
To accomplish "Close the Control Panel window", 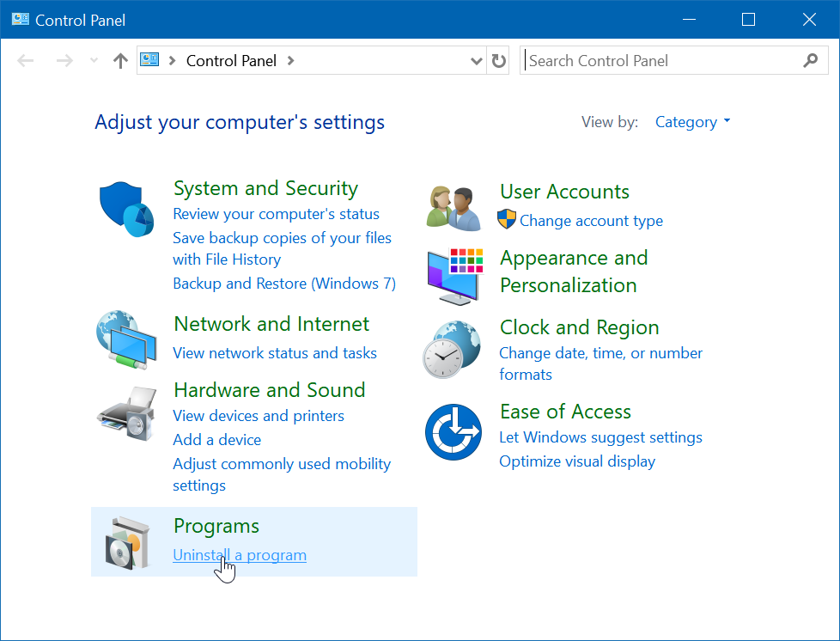I will pyautogui.click(x=809, y=20).
